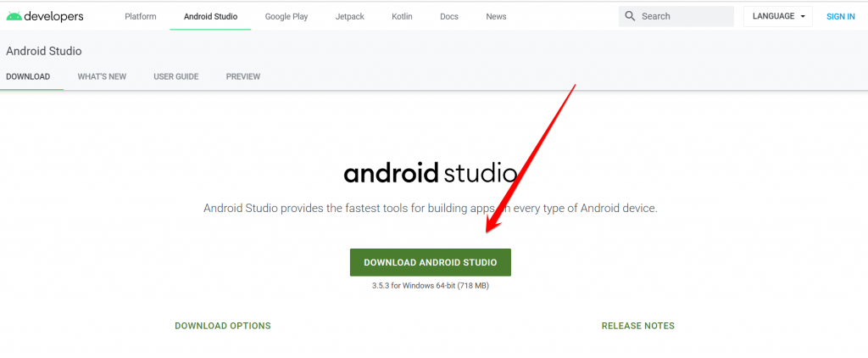Image resolution: width=868 pixels, height=358 pixels.
Task: Go to Google Play section
Action: click(x=287, y=17)
